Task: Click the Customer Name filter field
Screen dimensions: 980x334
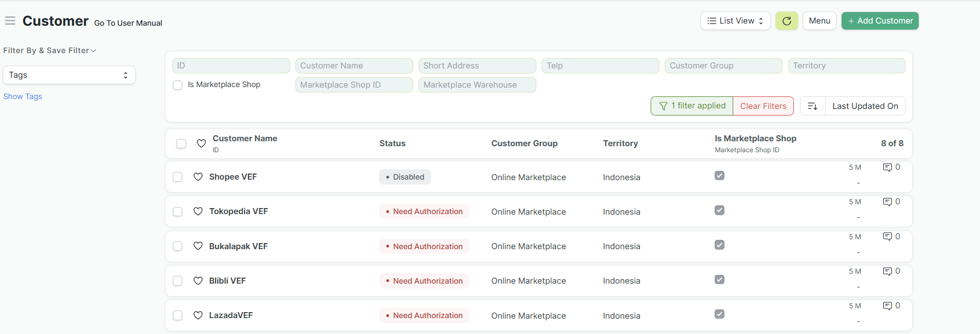Action: click(353, 66)
